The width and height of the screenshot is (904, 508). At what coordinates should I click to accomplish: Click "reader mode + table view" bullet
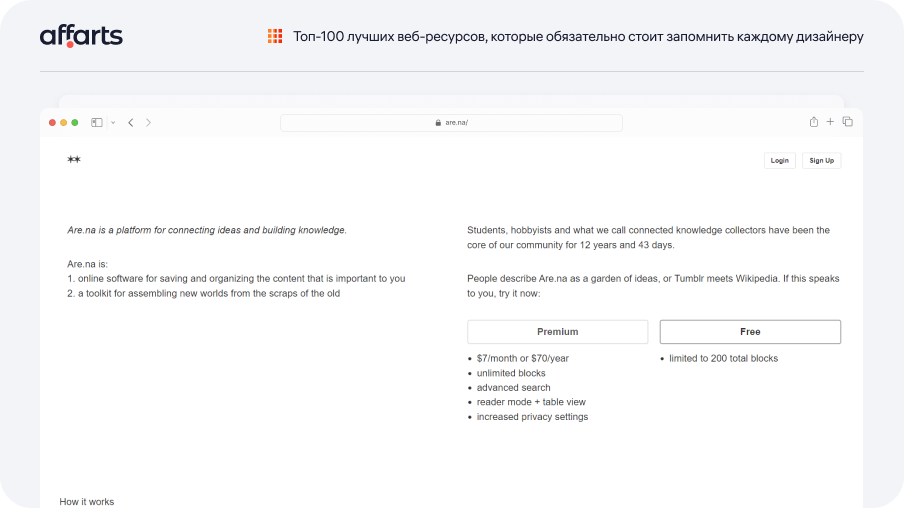pos(531,402)
